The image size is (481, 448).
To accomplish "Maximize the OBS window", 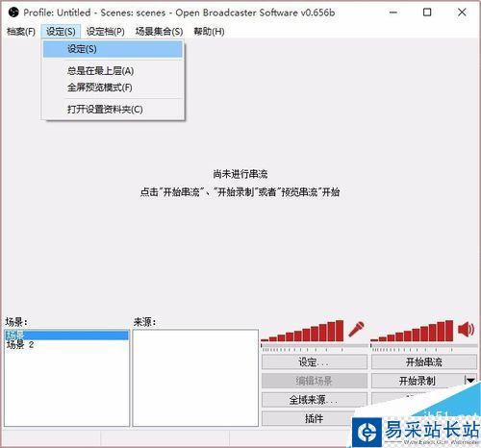I will pos(427,12).
